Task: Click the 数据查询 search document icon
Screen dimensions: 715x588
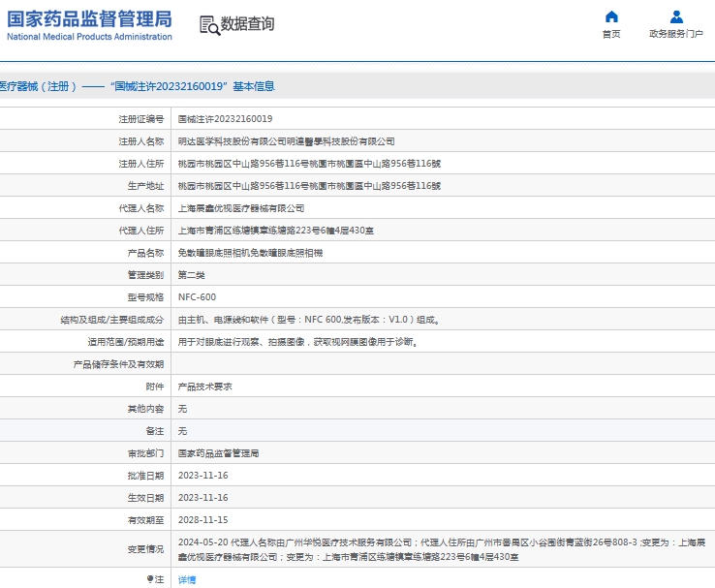Action: pyautogui.click(x=210, y=25)
